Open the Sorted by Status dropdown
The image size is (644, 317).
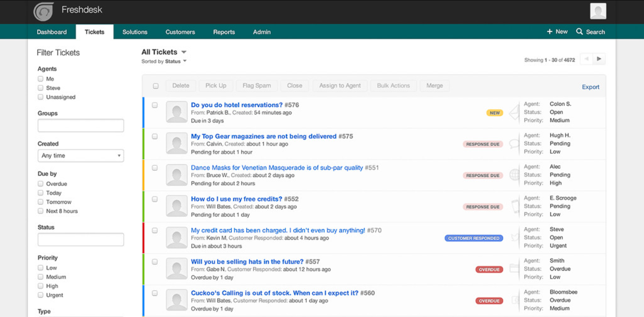tap(164, 61)
